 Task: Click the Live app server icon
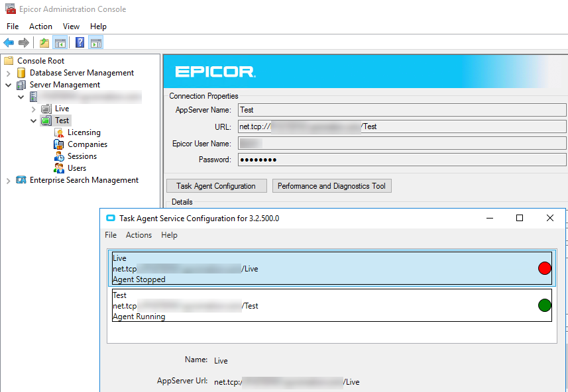(x=46, y=109)
